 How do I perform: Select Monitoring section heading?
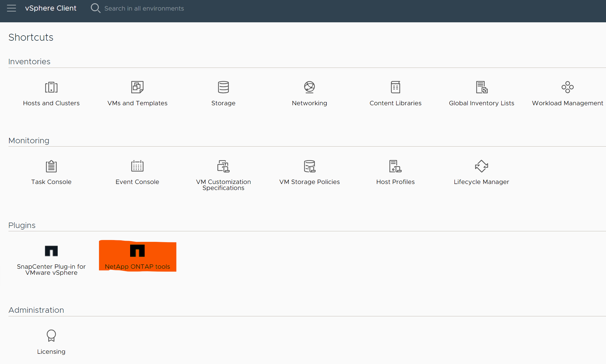tap(29, 140)
